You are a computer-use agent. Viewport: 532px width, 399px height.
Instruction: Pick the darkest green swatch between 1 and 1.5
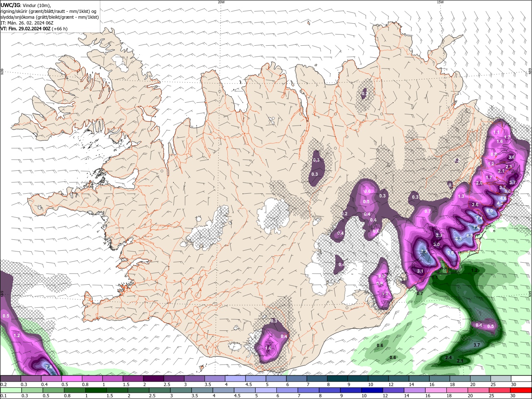pos(96,390)
